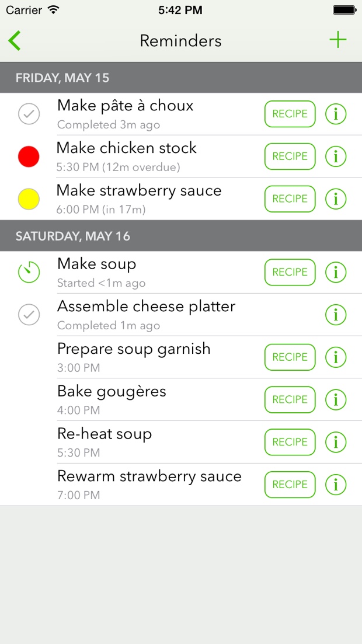
Task: Open recipe for Make strawberry sauce
Action: tap(290, 199)
